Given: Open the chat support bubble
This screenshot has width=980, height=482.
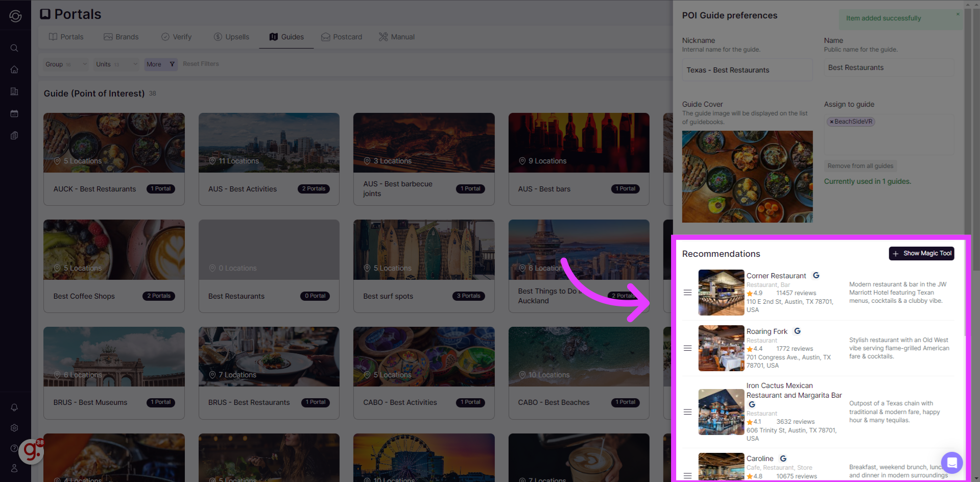Looking at the screenshot, I should coord(951,463).
